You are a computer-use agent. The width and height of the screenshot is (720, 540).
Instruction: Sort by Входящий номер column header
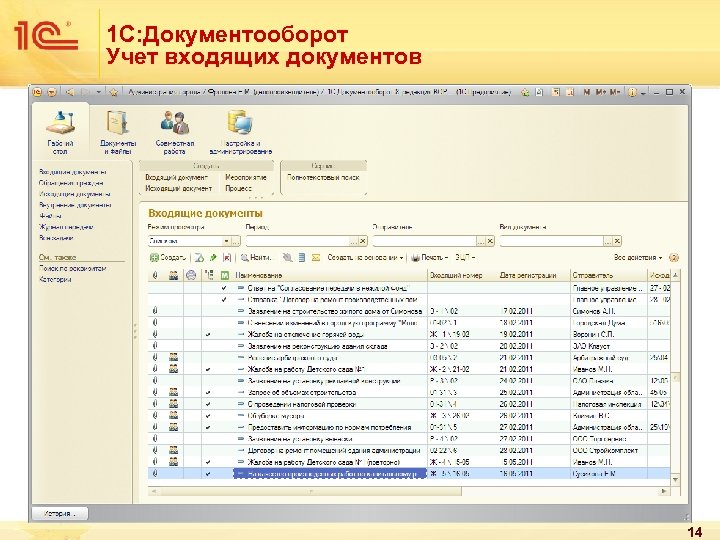[462, 275]
